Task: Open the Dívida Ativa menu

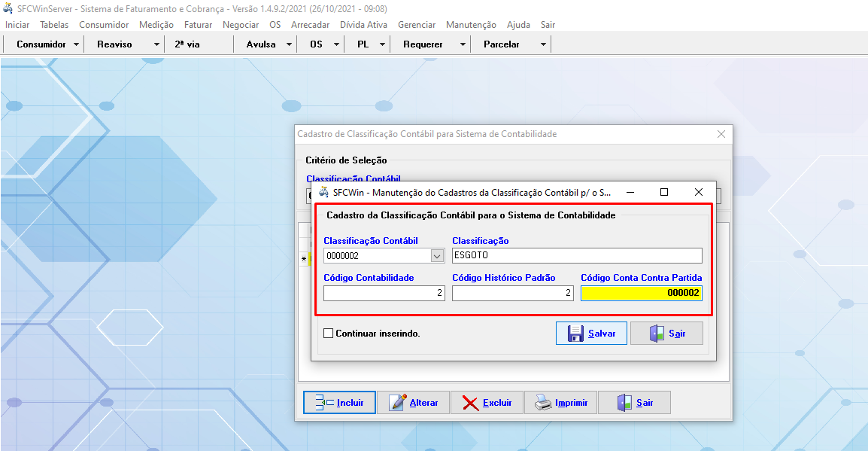Action: pos(363,25)
